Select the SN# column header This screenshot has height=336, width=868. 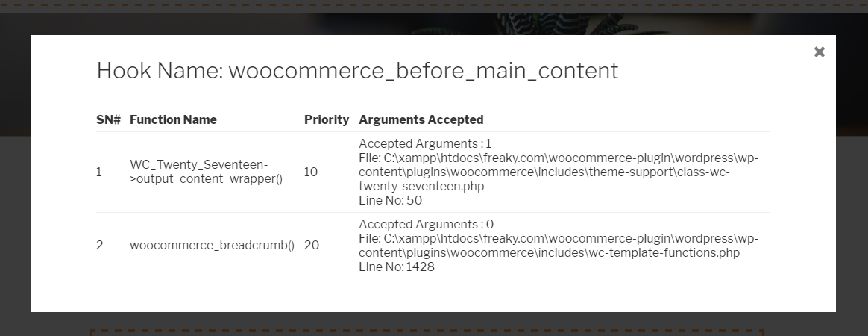(109, 119)
